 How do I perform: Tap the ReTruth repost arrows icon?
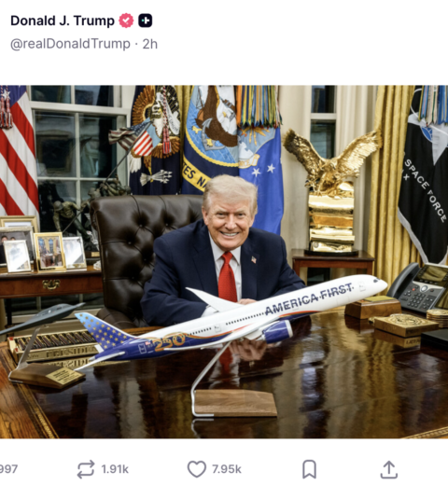click(x=86, y=469)
